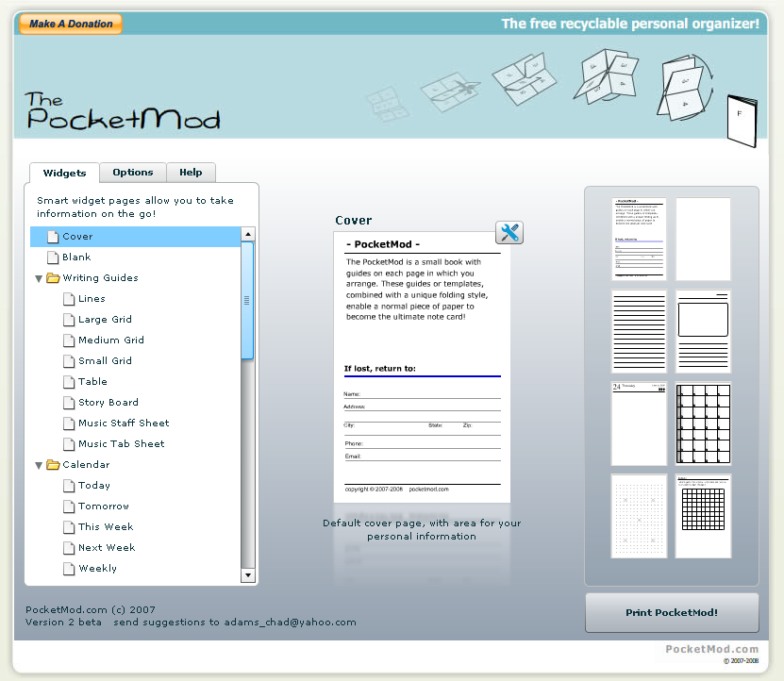Click the Weekly page icon
The height and width of the screenshot is (681, 784).
[69, 569]
